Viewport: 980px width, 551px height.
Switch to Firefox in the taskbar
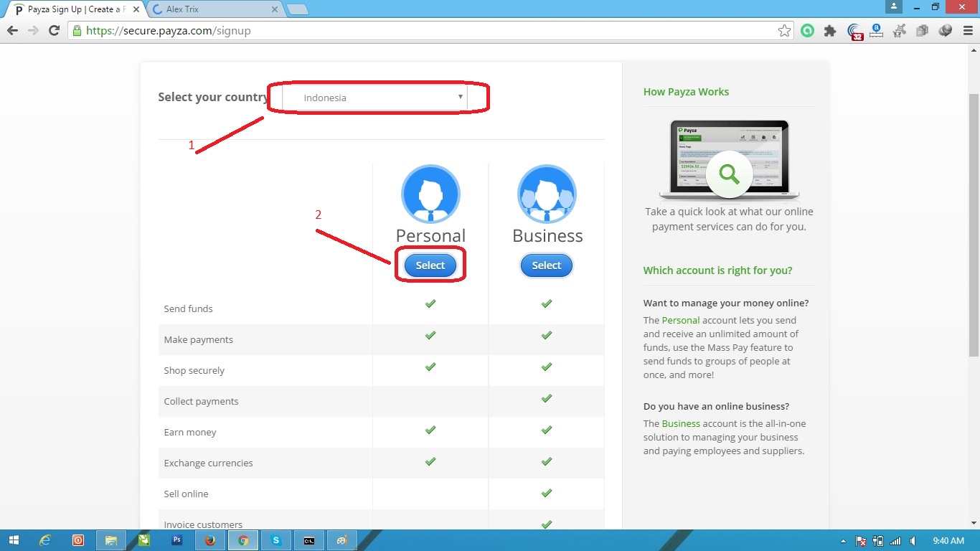[210, 540]
